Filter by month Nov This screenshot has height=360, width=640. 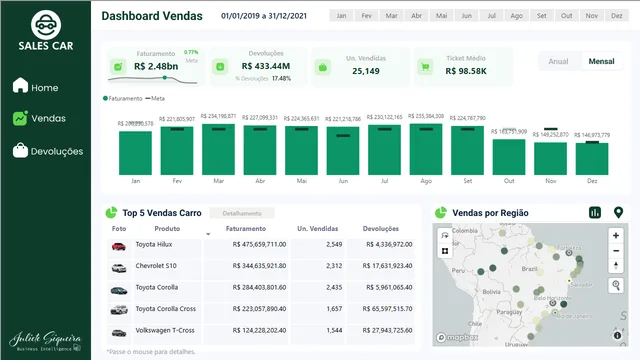[x=592, y=16]
